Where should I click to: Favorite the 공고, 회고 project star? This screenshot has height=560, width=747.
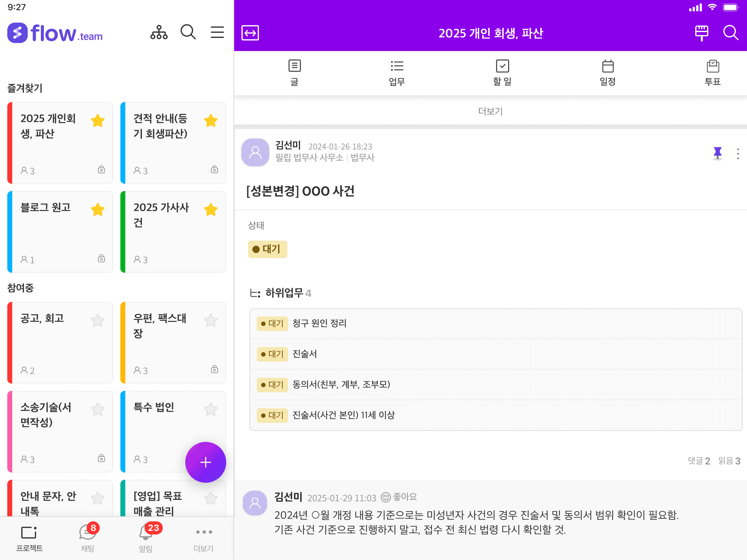tap(98, 320)
